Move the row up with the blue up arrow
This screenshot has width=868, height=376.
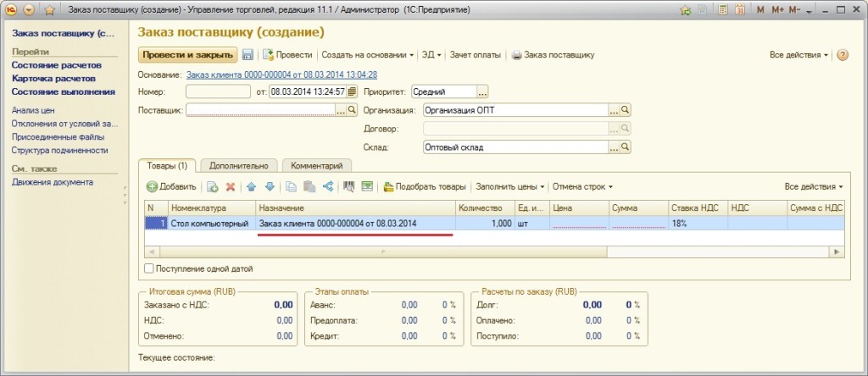[251, 187]
